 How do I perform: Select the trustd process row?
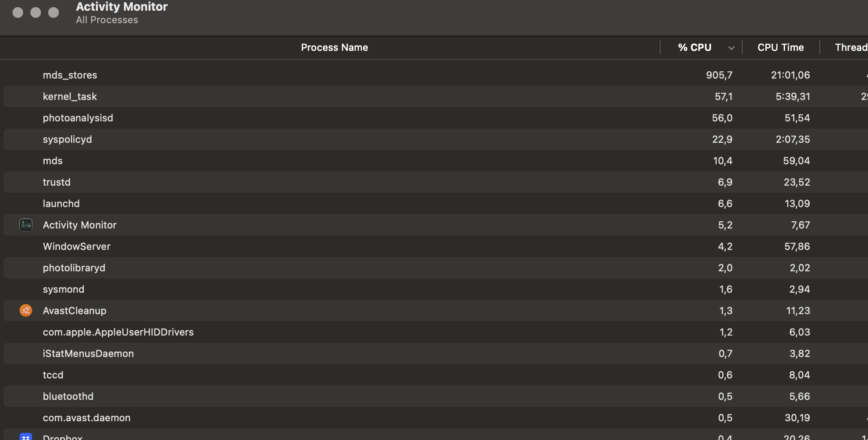pyautogui.click(x=57, y=182)
